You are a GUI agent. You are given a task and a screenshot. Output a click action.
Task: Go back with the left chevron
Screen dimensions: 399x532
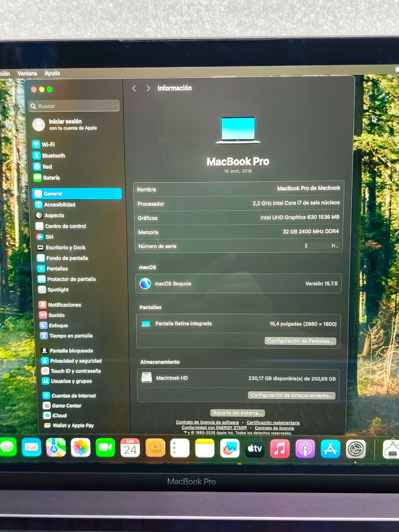pos(134,88)
